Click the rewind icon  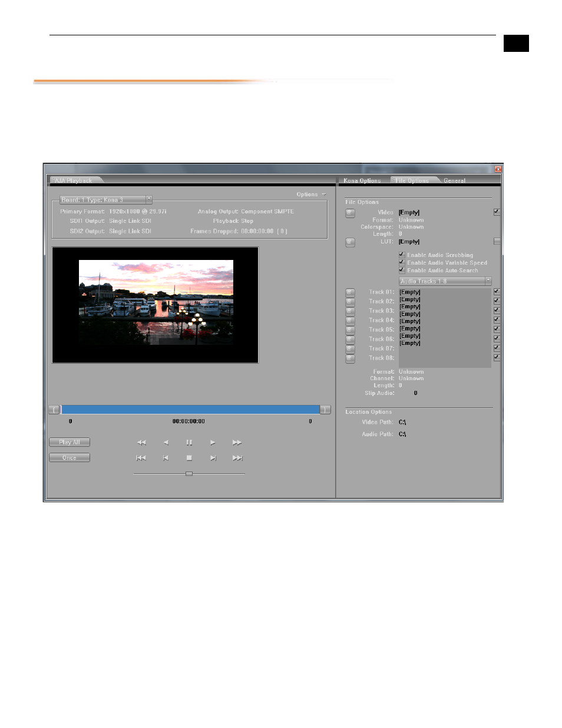pos(141,443)
